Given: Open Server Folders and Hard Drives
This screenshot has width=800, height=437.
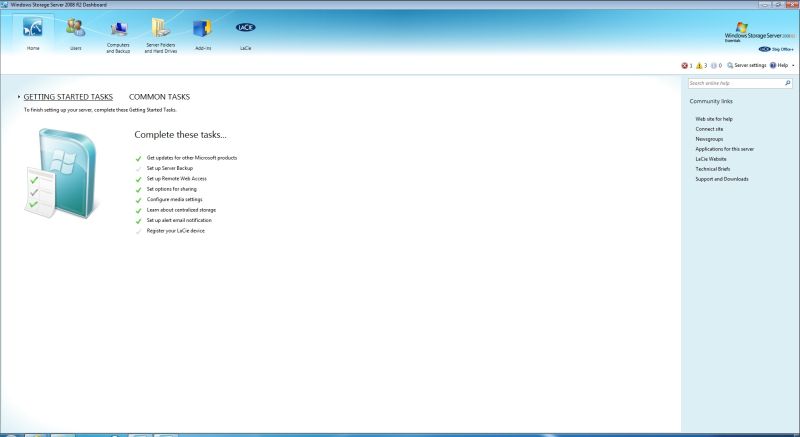Looking at the screenshot, I should pos(161,35).
